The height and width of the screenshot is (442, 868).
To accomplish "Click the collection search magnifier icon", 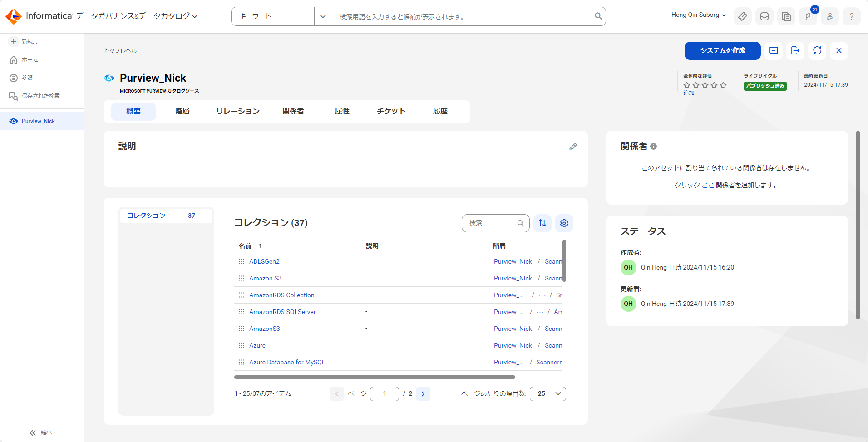I will click(521, 223).
